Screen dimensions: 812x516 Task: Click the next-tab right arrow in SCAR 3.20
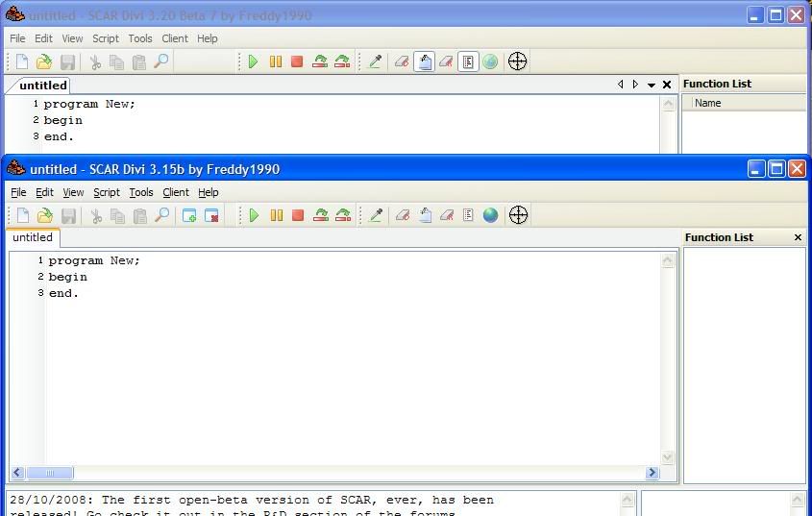coord(635,85)
